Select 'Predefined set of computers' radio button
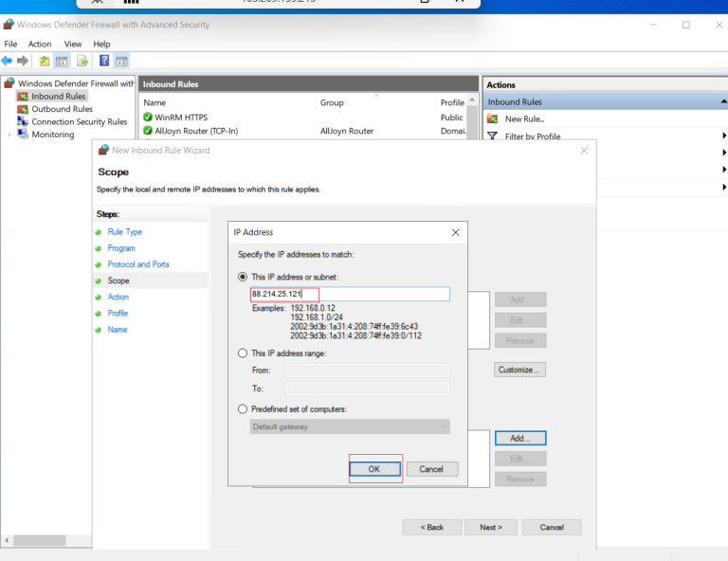728x561 pixels. [243, 408]
